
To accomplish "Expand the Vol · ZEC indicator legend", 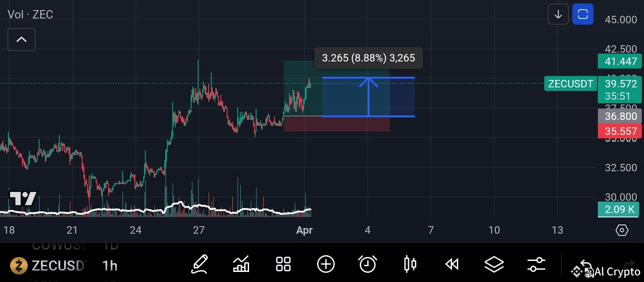I will [x=30, y=14].
